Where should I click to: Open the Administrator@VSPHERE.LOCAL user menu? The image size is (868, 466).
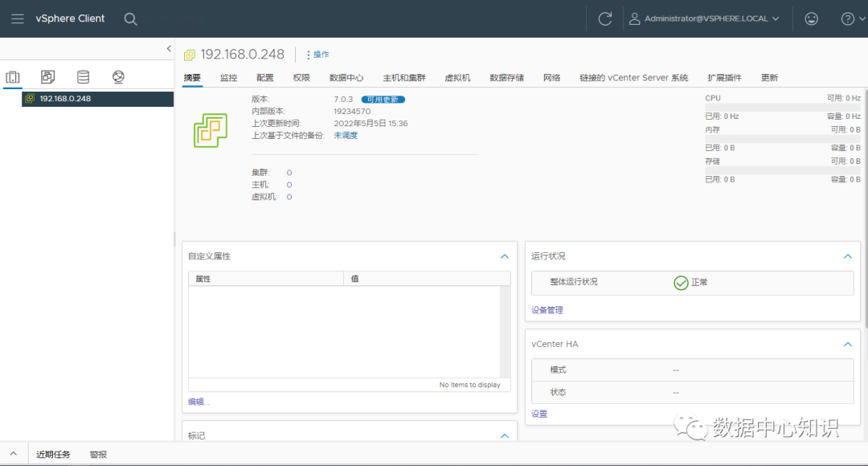click(x=705, y=18)
